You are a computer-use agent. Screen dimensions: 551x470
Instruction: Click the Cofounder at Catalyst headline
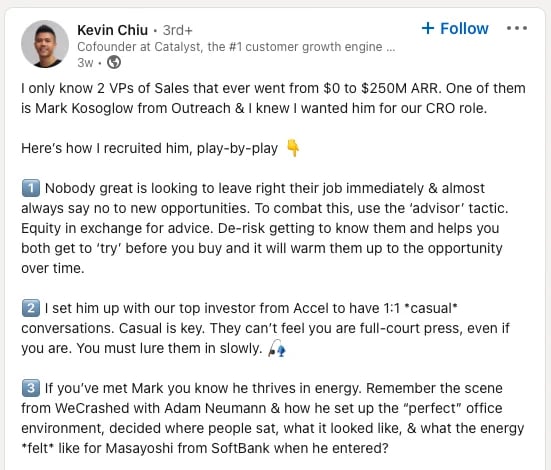(236, 47)
